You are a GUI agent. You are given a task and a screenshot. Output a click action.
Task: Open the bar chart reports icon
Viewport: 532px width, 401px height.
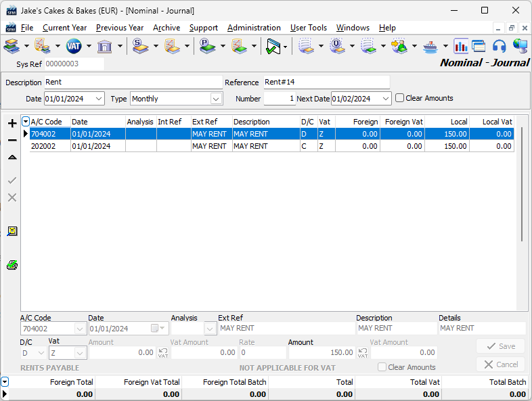pos(461,46)
